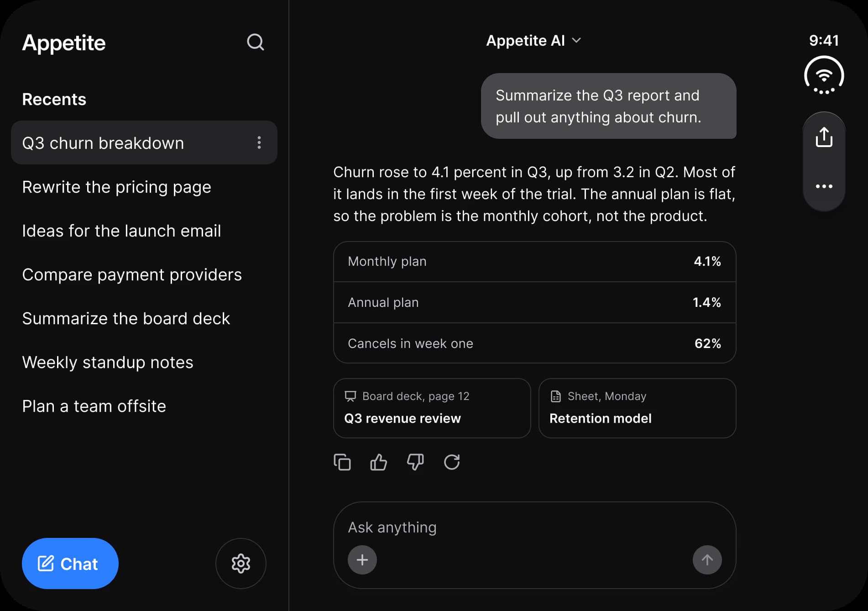Click the Appetite logo title
This screenshot has width=868, height=611.
click(64, 43)
